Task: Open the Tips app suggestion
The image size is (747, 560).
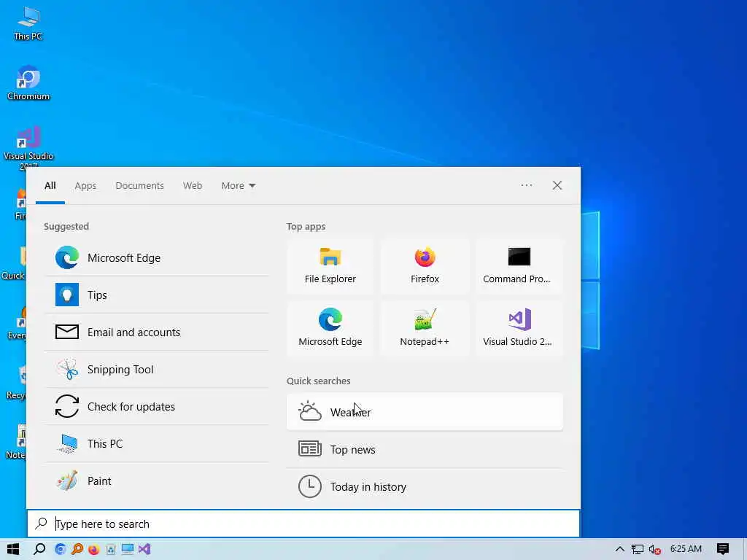Action: click(156, 295)
